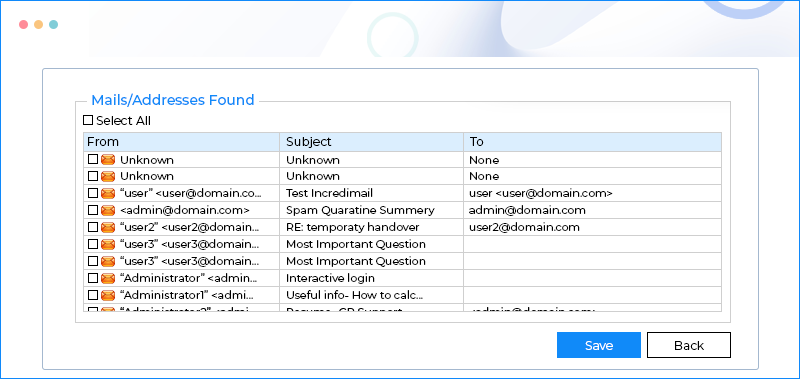Maximize window using teal dot
The image size is (800, 379).
click(54, 24)
